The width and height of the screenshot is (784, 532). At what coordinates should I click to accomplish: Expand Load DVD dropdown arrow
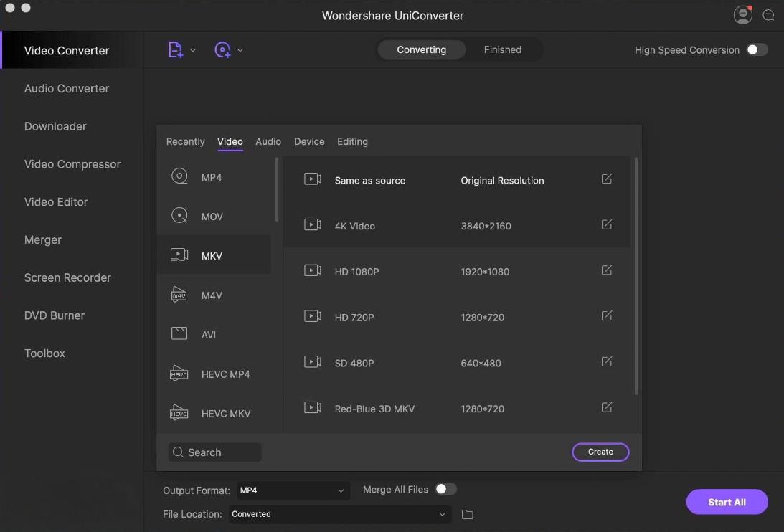coord(240,50)
